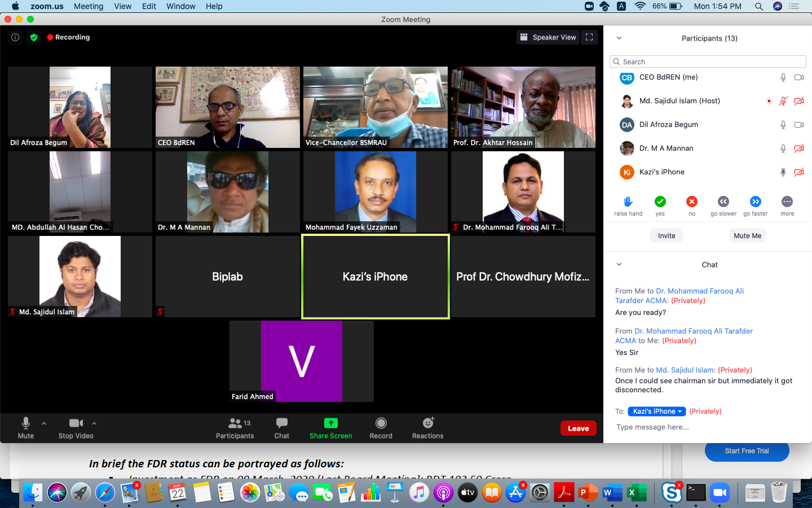
Task: Open the Kazi's iPhone recipient dropdown
Action: click(x=656, y=411)
